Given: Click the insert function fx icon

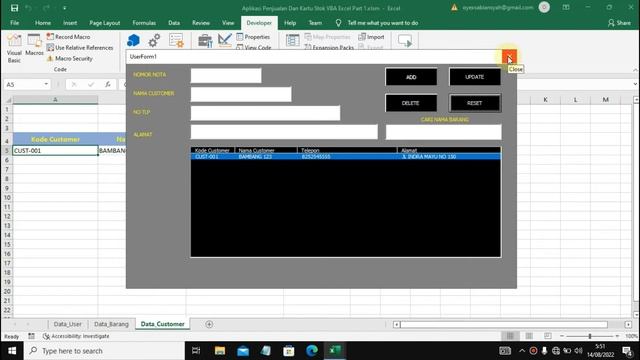Looking at the screenshot, I should [x=108, y=84].
